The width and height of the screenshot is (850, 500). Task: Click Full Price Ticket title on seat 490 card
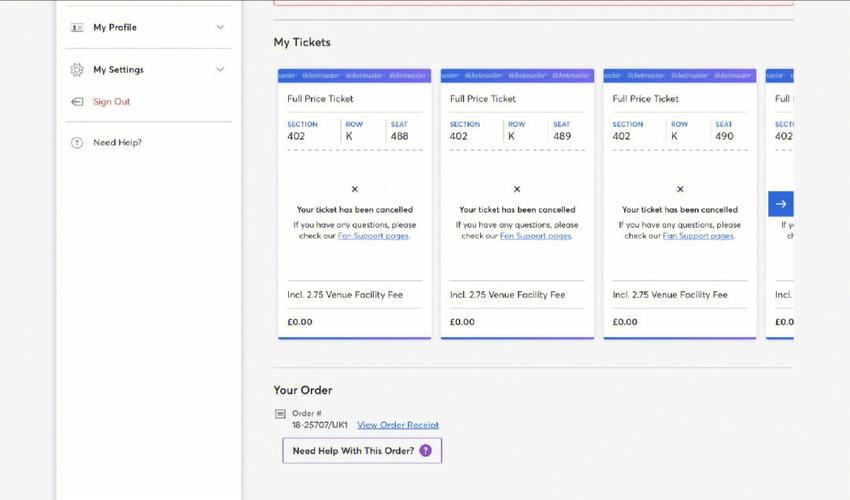pyautogui.click(x=646, y=99)
